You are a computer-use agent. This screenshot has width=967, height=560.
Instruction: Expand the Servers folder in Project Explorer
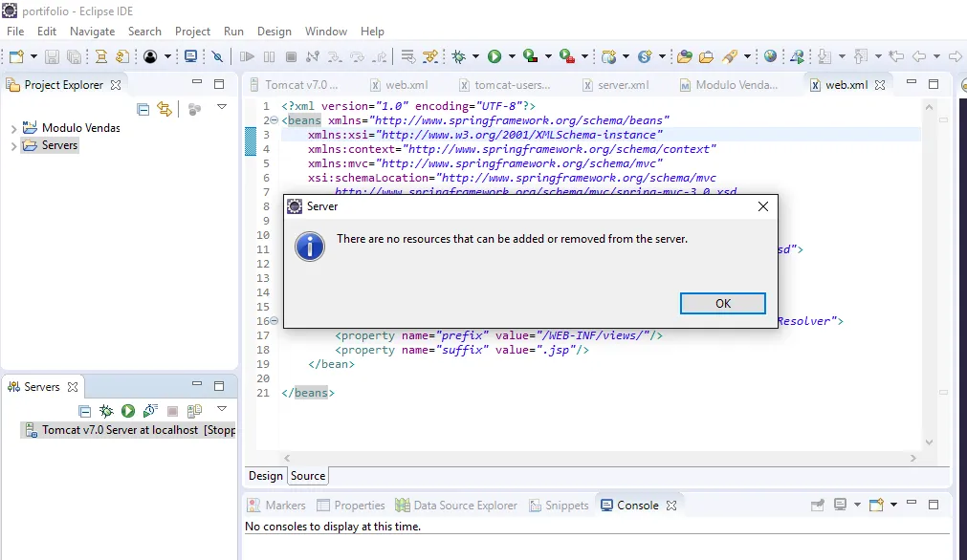point(13,146)
